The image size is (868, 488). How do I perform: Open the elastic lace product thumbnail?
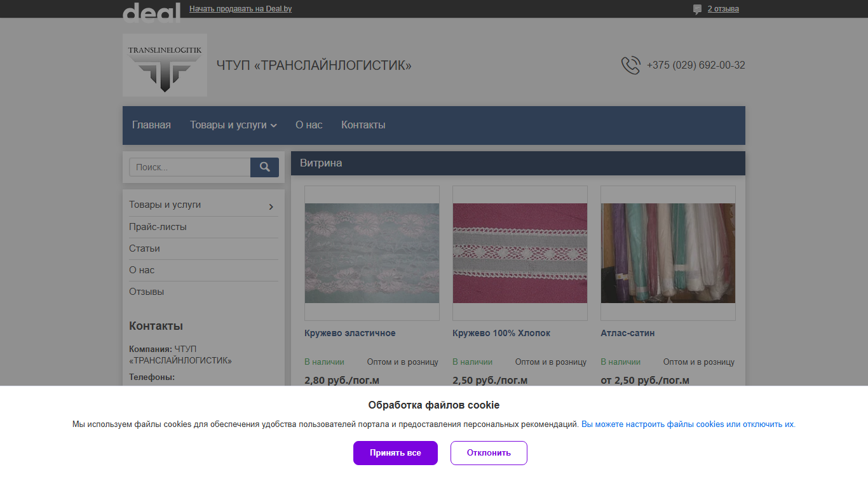(372, 253)
